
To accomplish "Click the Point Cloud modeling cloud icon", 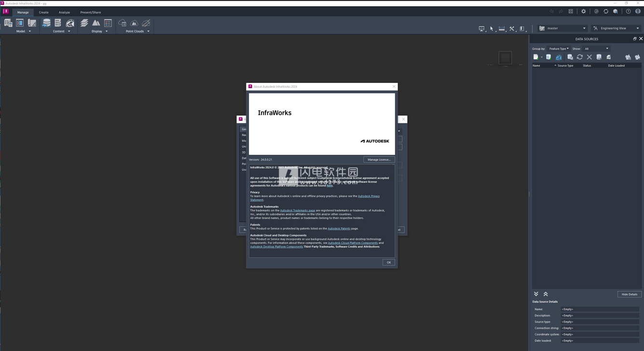I will [122, 23].
